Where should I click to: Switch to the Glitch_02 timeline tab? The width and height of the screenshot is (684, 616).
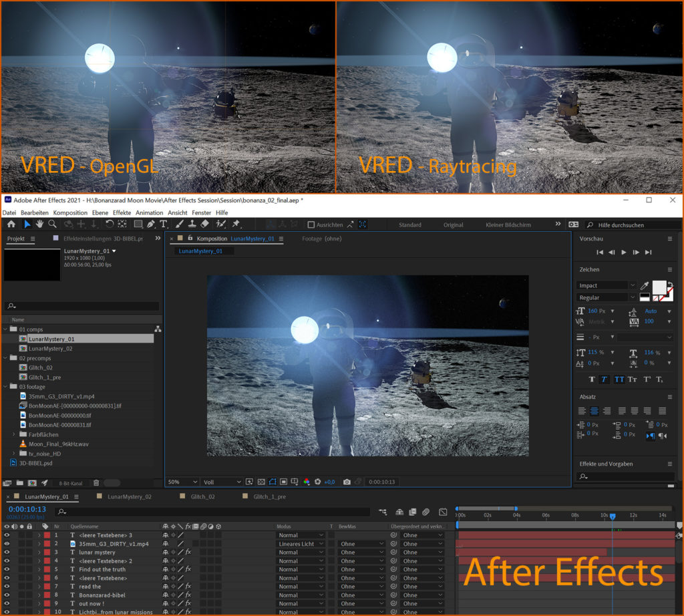pyautogui.click(x=202, y=496)
